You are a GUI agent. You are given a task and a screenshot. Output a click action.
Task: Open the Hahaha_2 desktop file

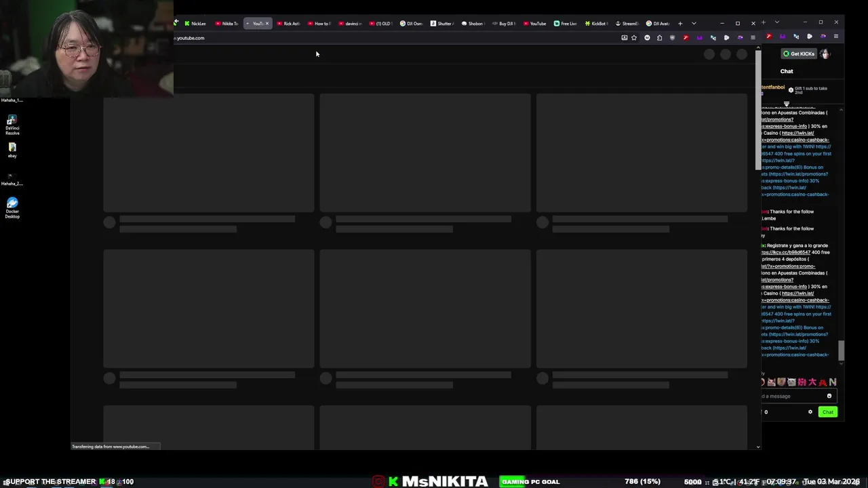point(12,179)
